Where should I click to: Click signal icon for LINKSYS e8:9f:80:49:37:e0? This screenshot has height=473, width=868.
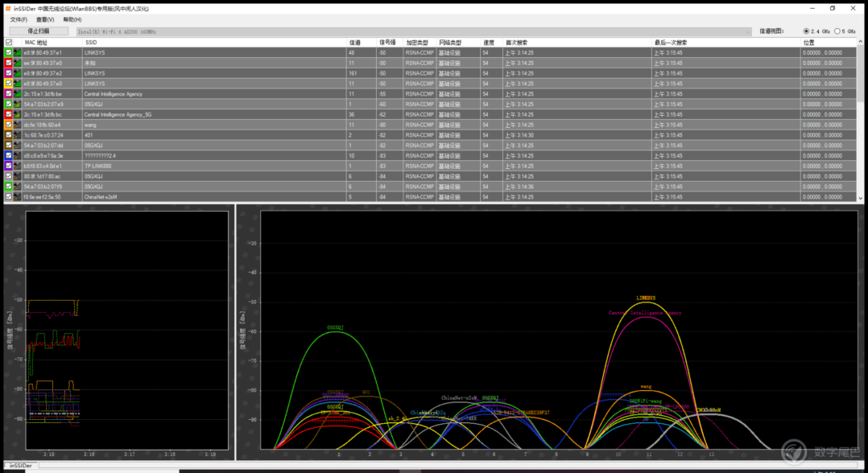(17, 84)
